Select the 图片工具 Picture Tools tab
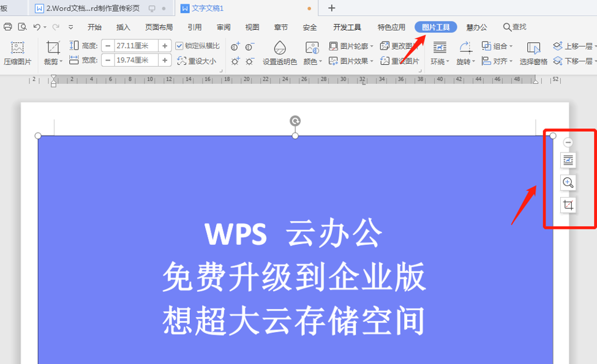The width and height of the screenshot is (597, 364). coord(435,27)
